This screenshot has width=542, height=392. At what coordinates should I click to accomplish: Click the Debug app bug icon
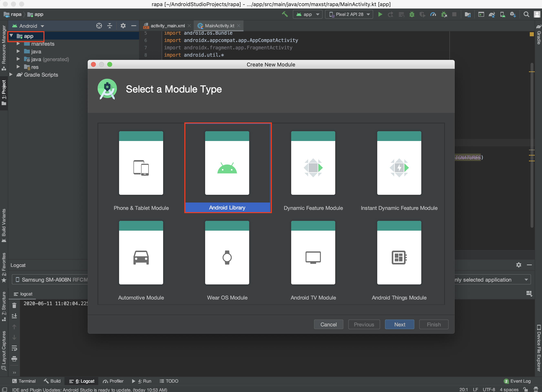(x=411, y=14)
